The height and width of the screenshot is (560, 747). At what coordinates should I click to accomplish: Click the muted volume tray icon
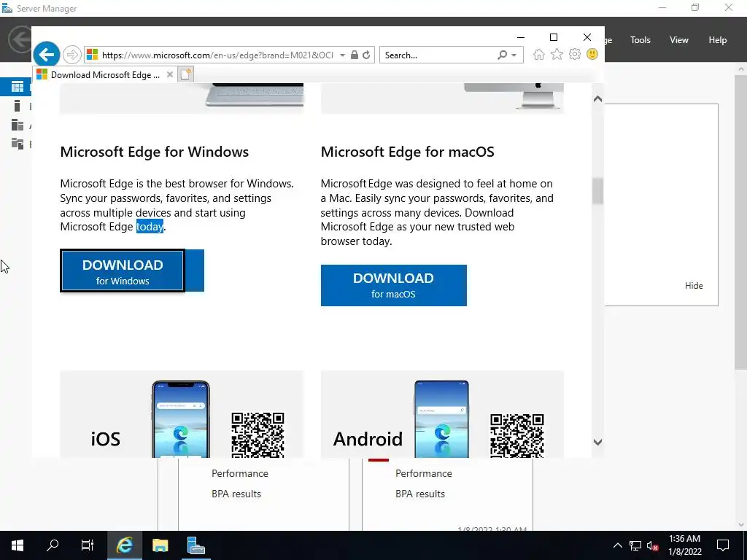[652, 545]
